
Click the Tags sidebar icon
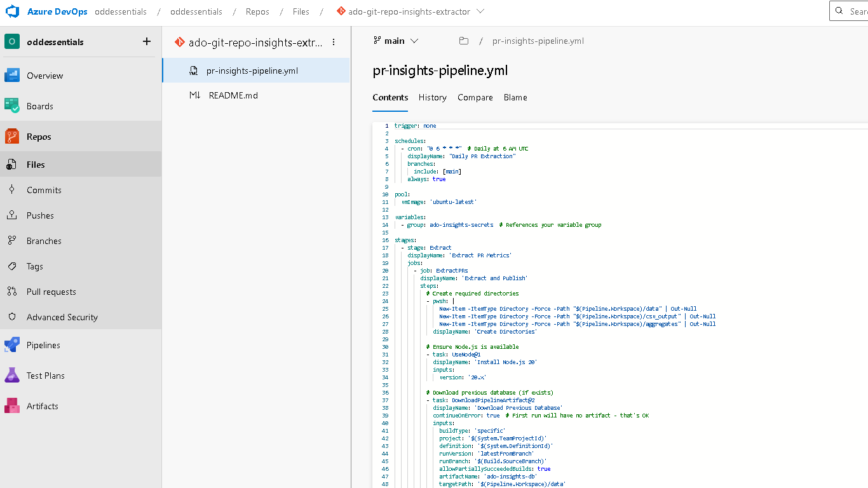11,266
